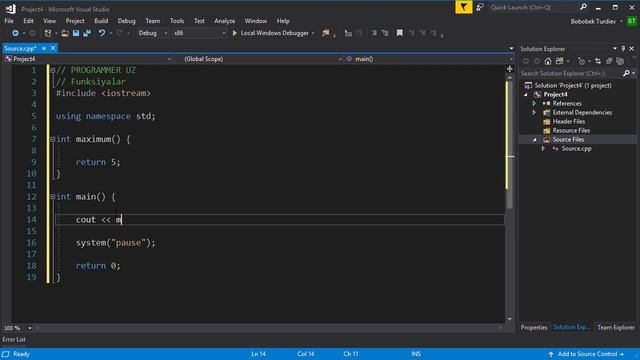Image resolution: width=640 pixels, height=360 pixels.
Task: Switch to the Team Explorer tab
Action: click(616, 327)
